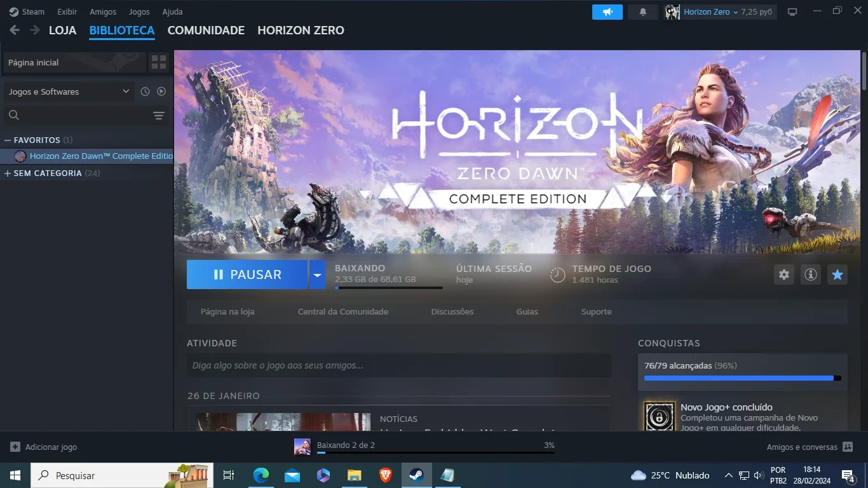Click the CONQUISTAS heading
Screen dimensions: 868x488
click(668, 343)
